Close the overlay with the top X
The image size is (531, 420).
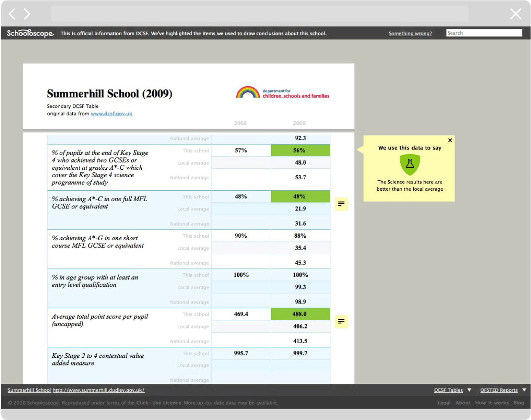(516, 14)
